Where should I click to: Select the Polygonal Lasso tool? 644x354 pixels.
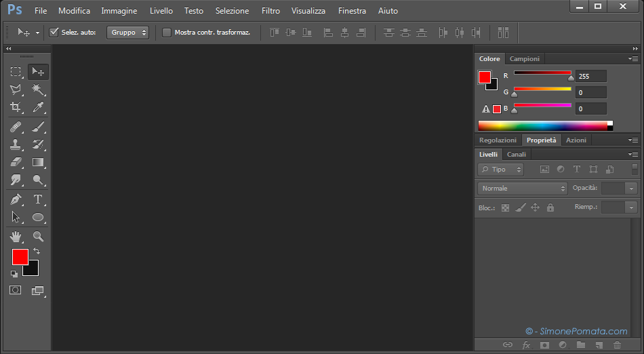(x=16, y=90)
